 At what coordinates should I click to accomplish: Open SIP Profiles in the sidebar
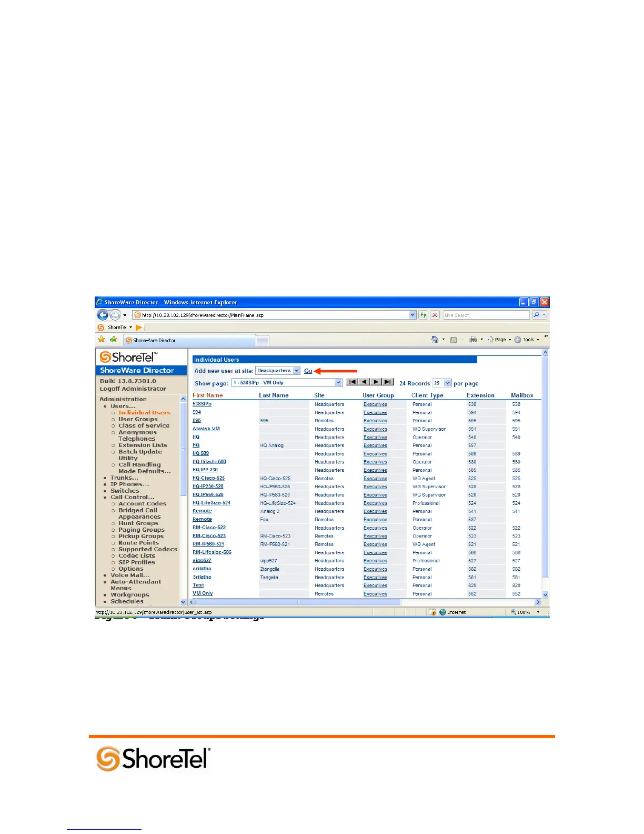click(137, 562)
